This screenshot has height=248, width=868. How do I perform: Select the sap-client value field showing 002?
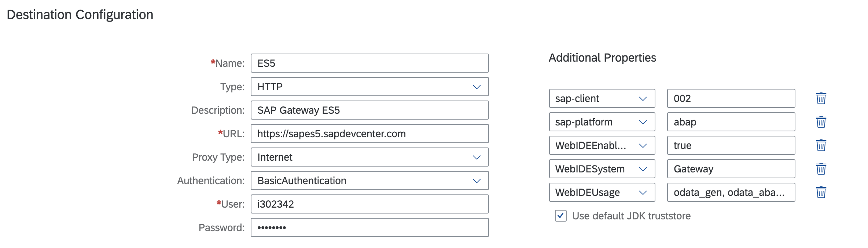(x=731, y=98)
